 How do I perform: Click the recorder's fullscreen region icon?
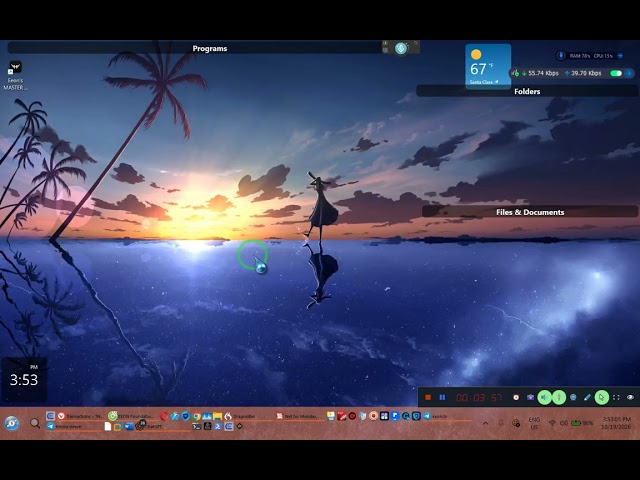coord(616,397)
